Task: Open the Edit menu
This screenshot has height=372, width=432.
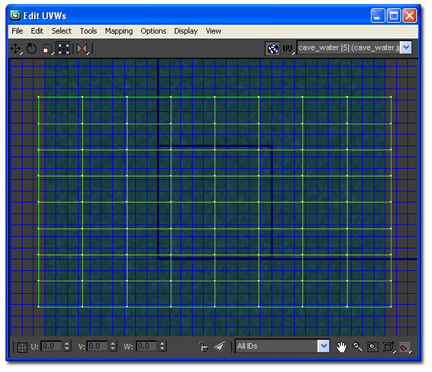Action: (x=37, y=31)
